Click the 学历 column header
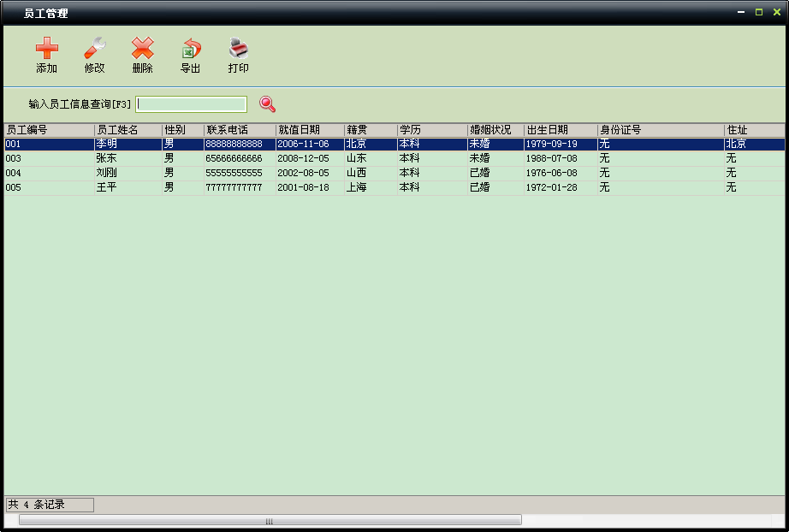789x532 pixels. pyautogui.click(x=432, y=130)
